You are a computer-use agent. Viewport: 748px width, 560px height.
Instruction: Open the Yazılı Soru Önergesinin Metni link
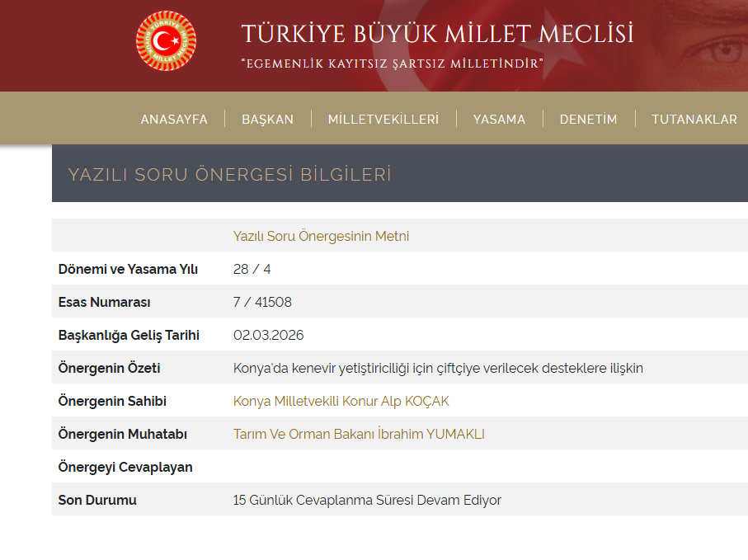coord(321,236)
